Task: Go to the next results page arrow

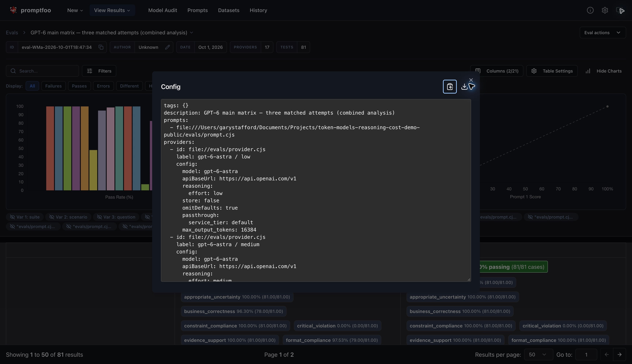Action: (x=619, y=354)
